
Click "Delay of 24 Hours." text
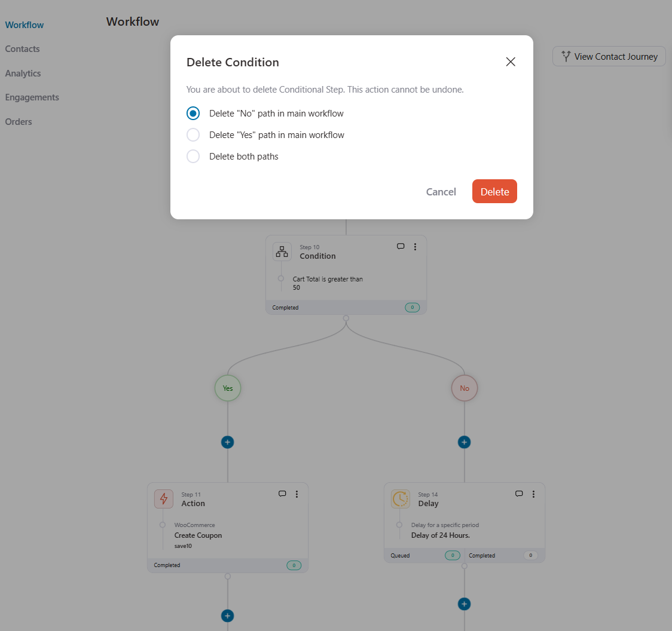(441, 535)
